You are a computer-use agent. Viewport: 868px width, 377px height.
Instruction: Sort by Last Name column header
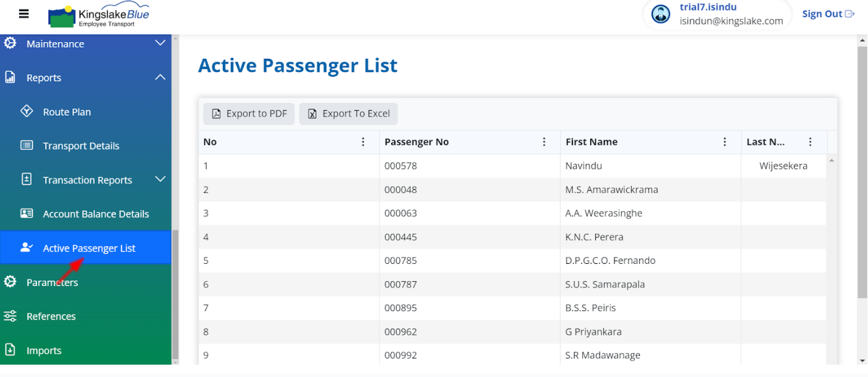(766, 142)
